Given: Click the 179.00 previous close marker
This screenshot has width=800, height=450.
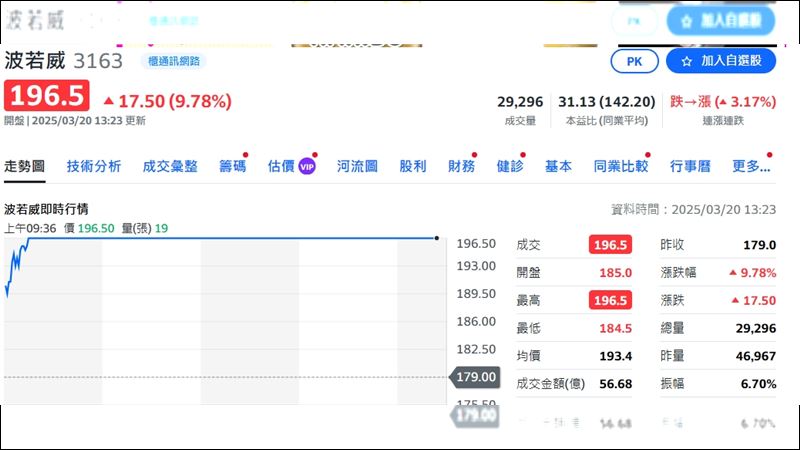Looking at the screenshot, I should (x=474, y=377).
